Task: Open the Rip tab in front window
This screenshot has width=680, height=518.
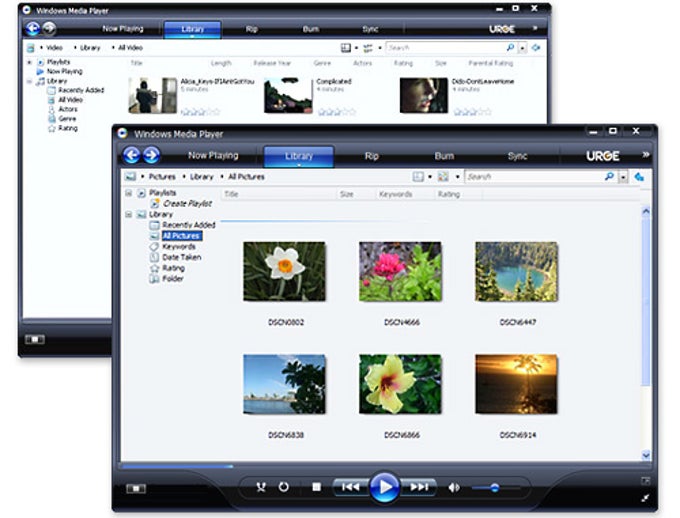Action: tap(372, 156)
